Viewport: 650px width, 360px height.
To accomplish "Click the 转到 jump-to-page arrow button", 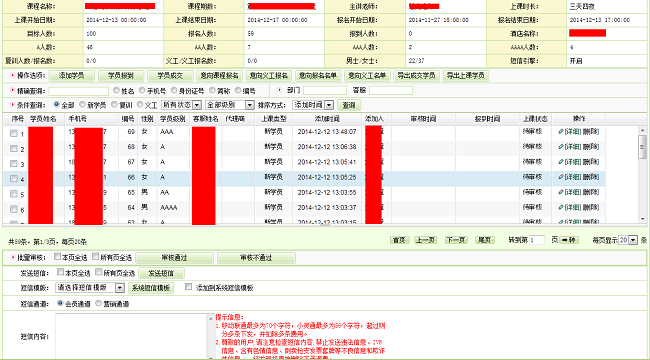I will [x=569, y=240].
